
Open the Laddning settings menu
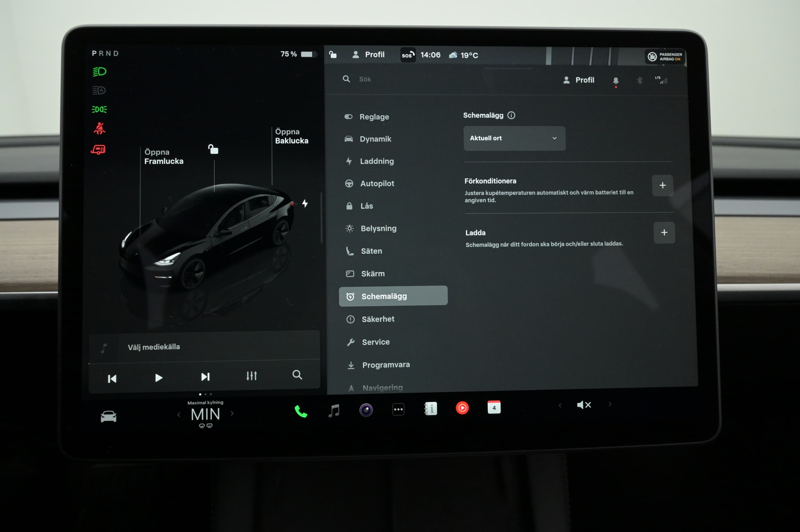click(x=376, y=161)
